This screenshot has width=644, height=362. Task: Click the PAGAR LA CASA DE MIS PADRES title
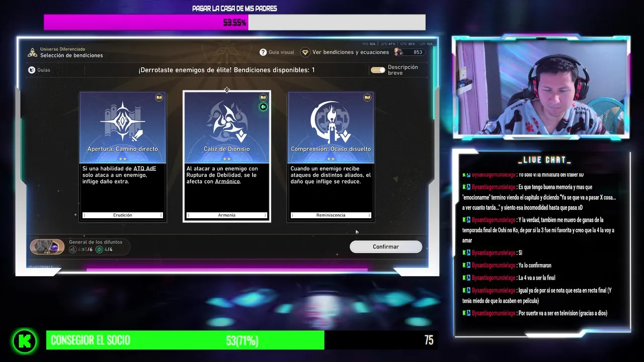pyautogui.click(x=234, y=9)
